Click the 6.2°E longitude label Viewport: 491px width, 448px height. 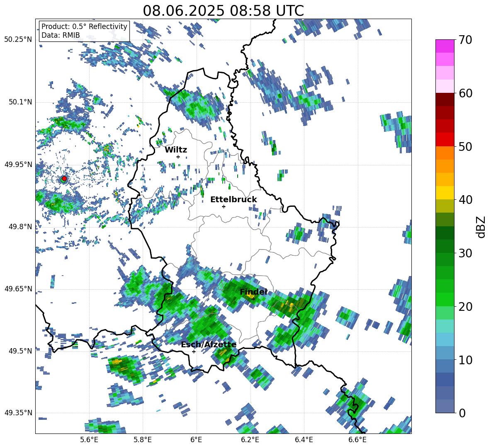point(250,440)
